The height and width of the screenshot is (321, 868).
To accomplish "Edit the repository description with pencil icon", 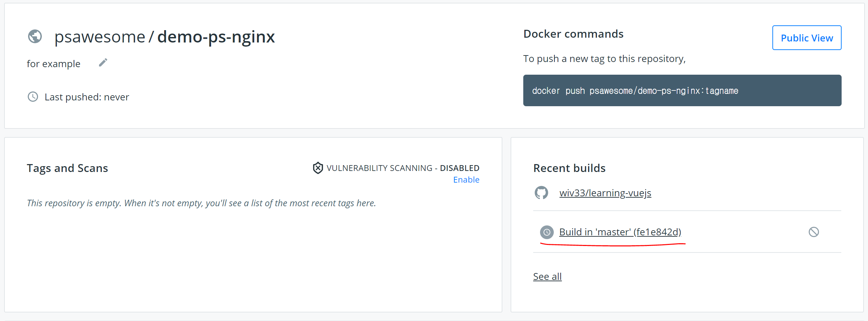I will [103, 63].
